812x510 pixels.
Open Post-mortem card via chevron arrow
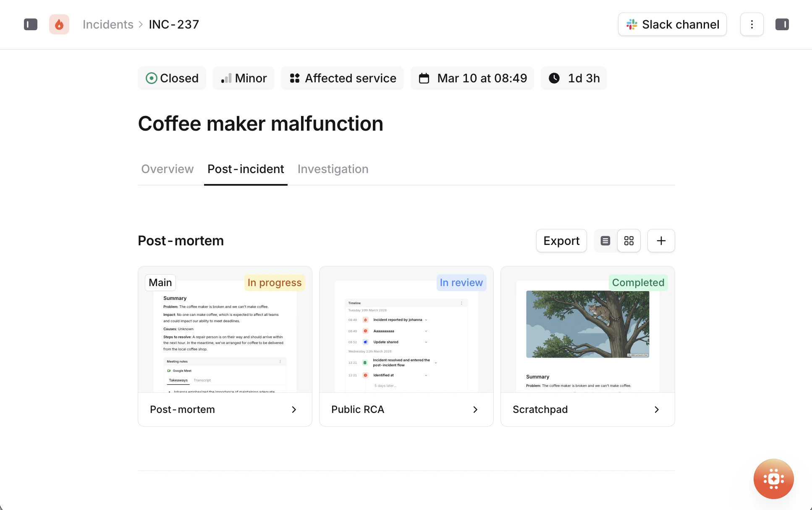pyautogui.click(x=294, y=410)
